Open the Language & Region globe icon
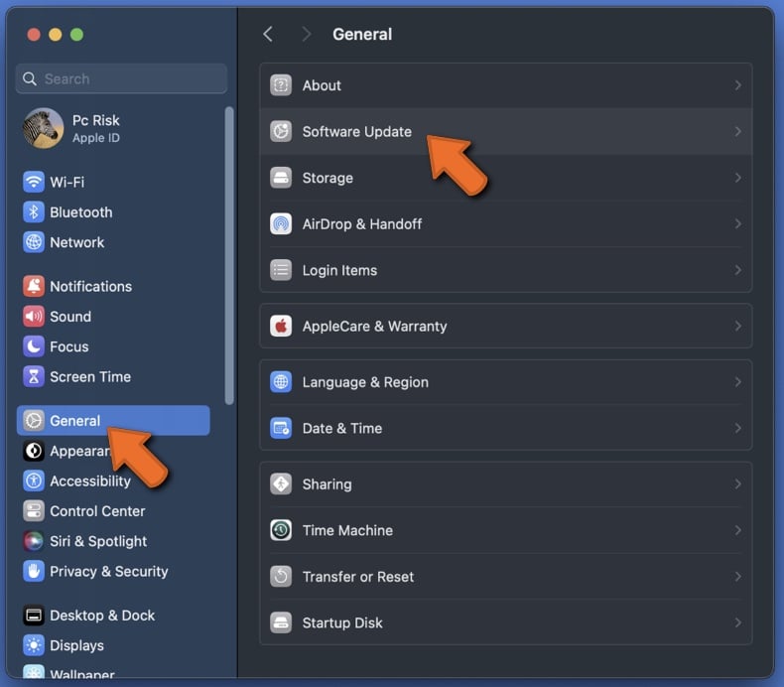 [281, 382]
